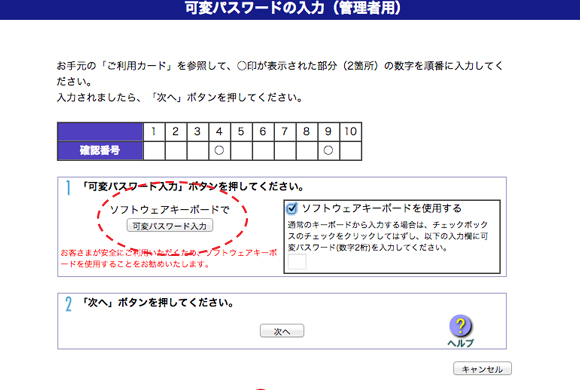This screenshot has width=580, height=390.
Task: Click the red software keyboard recommendation text
Action: coord(169,258)
